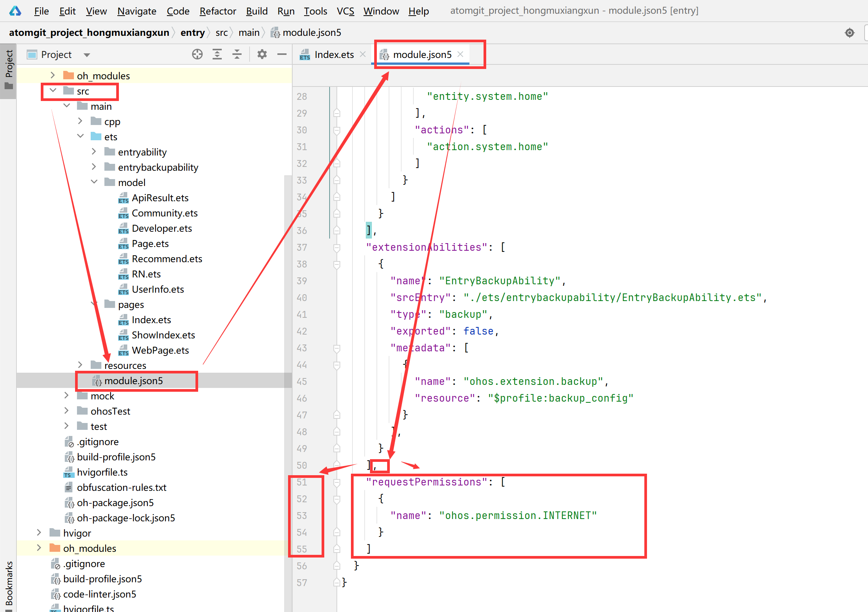The image size is (868, 612).
Task: Open the Tools menu
Action: tap(315, 11)
